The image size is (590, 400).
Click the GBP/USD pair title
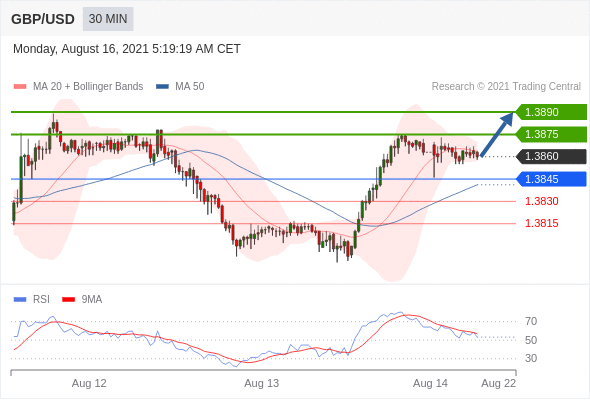pyautogui.click(x=43, y=19)
